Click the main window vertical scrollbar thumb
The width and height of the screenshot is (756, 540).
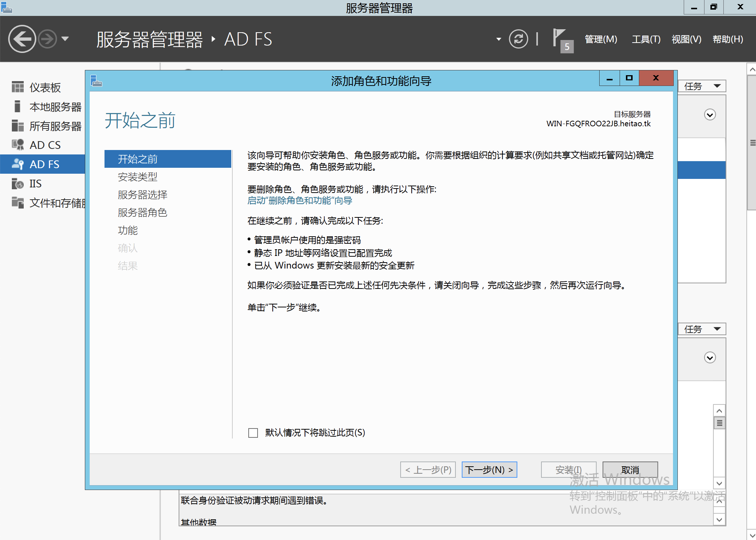point(752,143)
